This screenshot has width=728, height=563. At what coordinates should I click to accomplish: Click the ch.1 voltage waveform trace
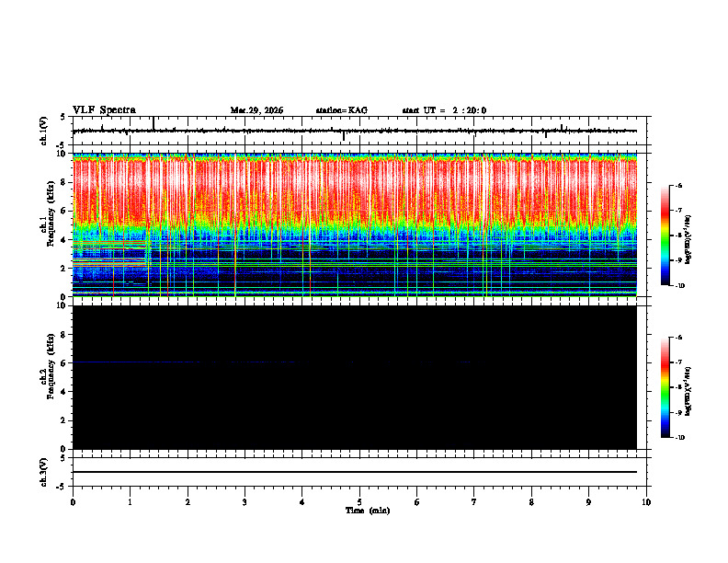point(355,131)
